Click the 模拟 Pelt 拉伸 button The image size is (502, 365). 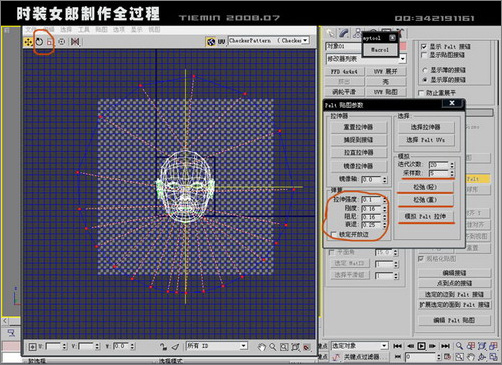(x=425, y=216)
